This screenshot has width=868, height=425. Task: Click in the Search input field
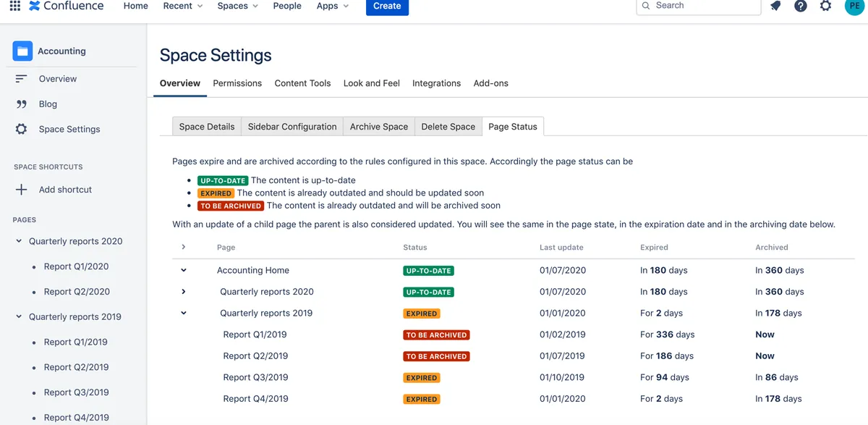[x=698, y=6]
